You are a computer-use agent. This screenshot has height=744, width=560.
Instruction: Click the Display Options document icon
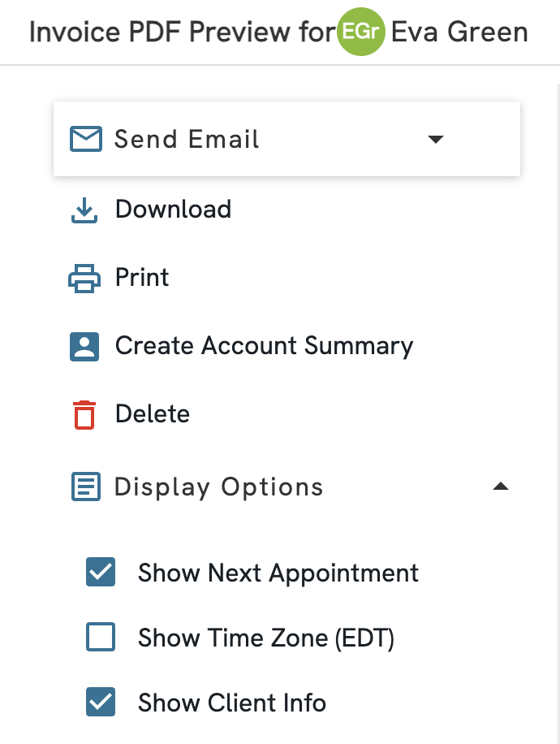pyautogui.click(x=86, y=487)
